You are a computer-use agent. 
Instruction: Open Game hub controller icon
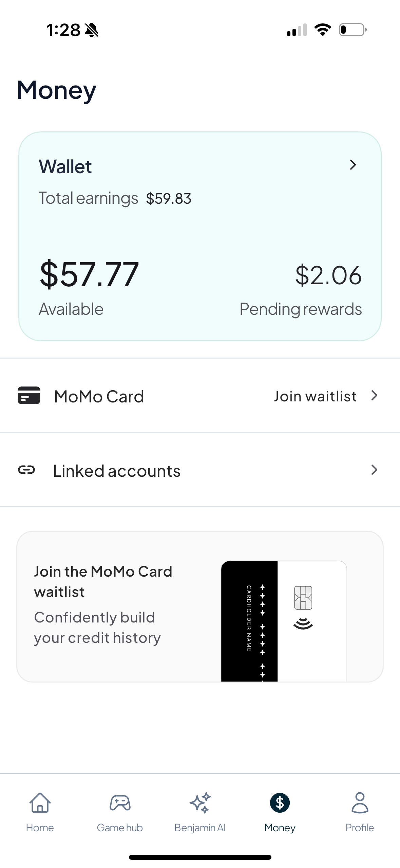coord(120,803)
